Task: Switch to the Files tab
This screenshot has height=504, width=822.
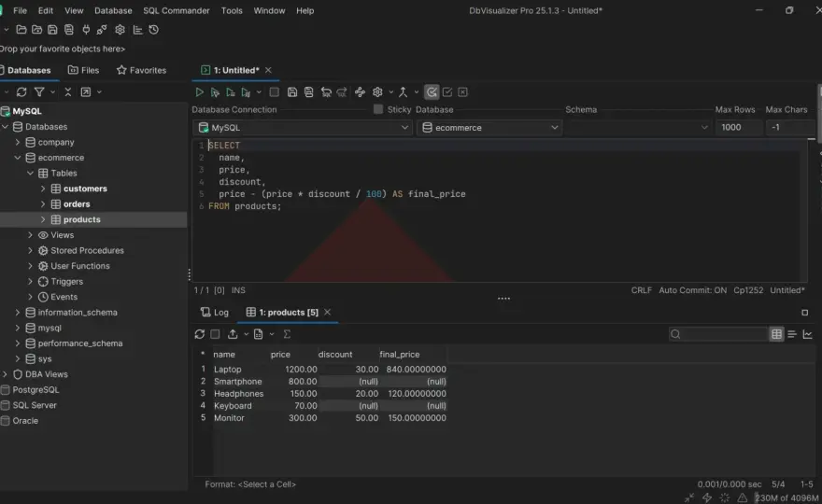Action: coord(84,70)
